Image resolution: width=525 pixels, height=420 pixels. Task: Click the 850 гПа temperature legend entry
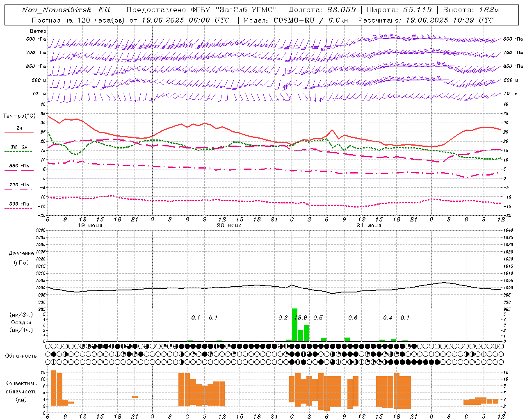click(19, 166)
